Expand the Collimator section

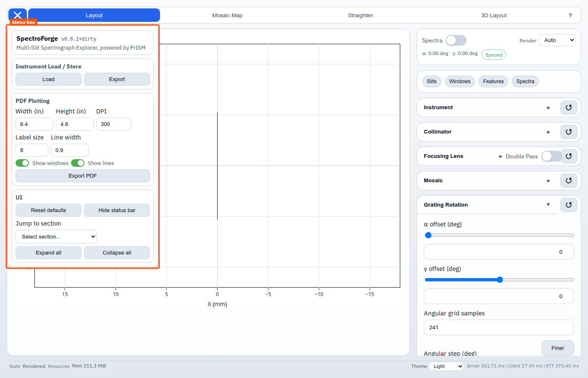487,132
